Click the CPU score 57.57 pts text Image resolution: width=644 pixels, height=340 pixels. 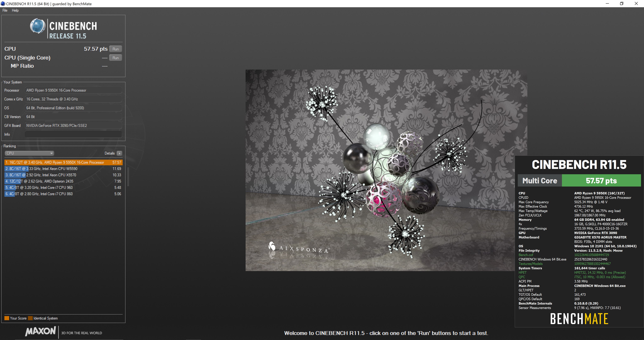click(96, 49)
